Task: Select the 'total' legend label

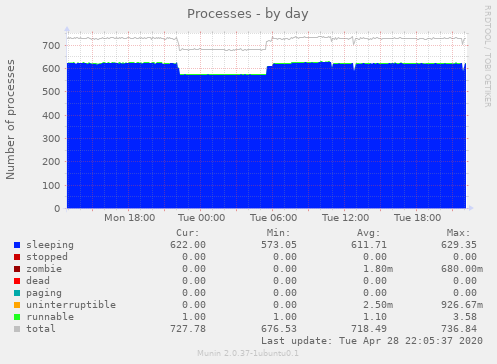Action: (41, 329)
